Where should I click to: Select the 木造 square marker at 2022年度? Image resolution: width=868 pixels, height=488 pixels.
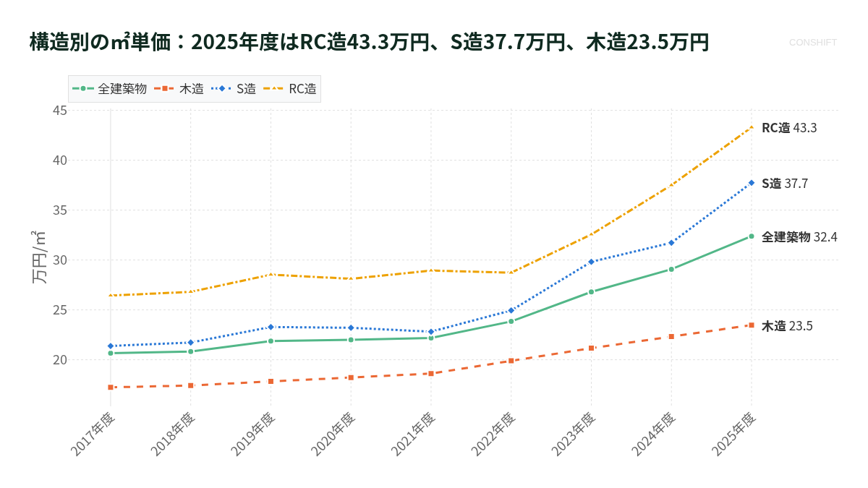pyautogui.click(x=511, y=361)
